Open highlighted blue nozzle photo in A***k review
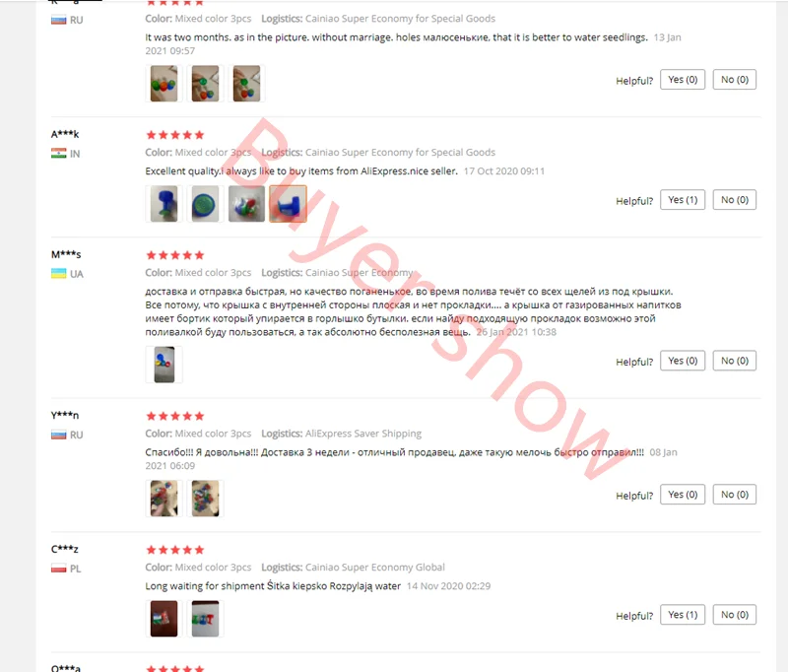Viewport: 788px width, 672px height. 288,204
